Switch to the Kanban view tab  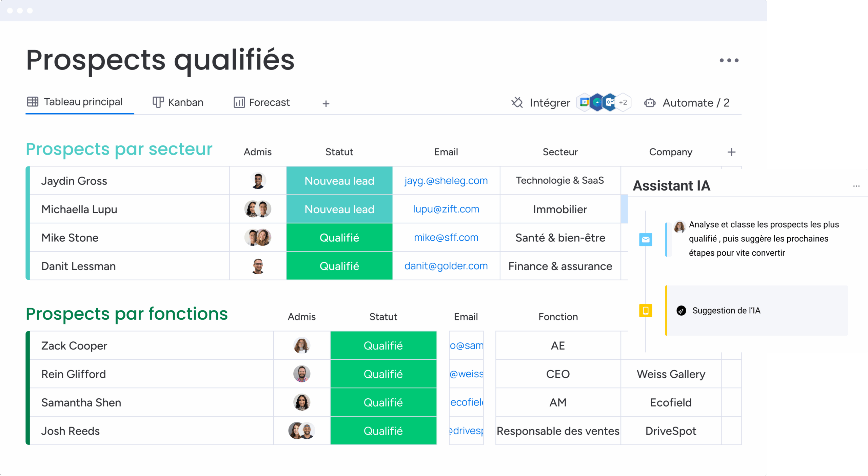[178, 102]
